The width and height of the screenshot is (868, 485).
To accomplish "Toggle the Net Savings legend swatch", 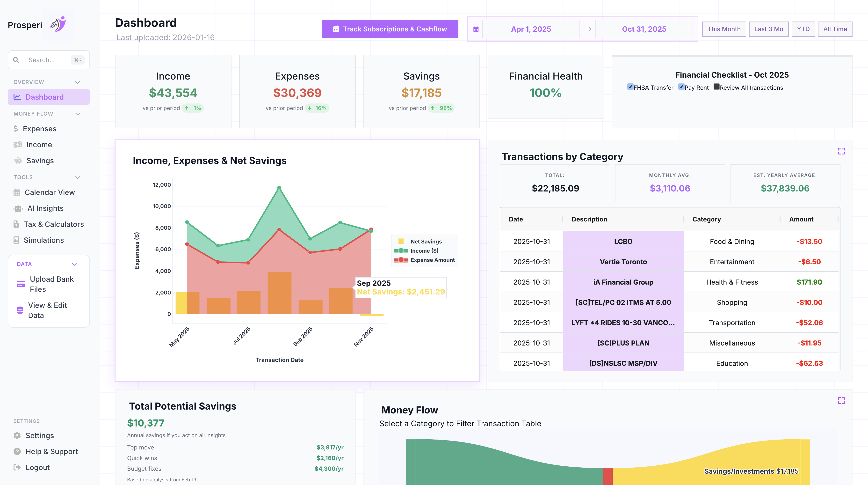I will click(402, 241).
